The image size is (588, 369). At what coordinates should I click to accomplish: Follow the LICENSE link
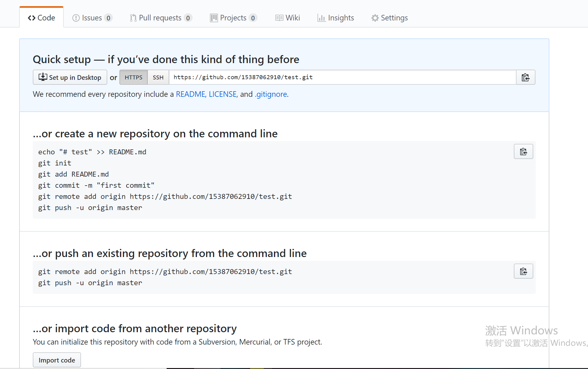[223, 94]
